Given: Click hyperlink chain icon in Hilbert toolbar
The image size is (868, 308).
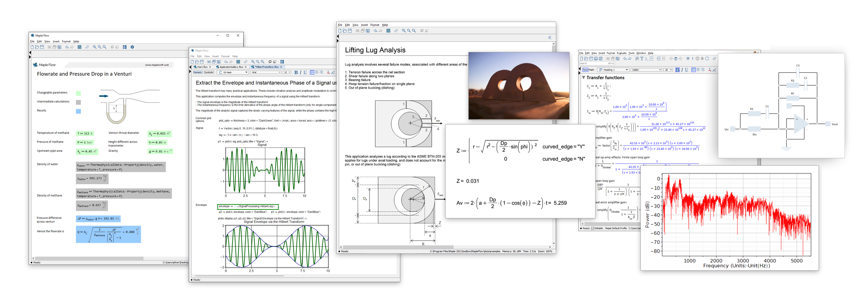Looking at the screenshot, I should click(x=245, y=62).
